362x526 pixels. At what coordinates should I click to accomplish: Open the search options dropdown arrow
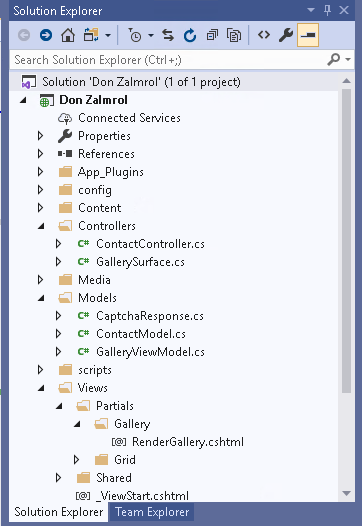(348, 60)
